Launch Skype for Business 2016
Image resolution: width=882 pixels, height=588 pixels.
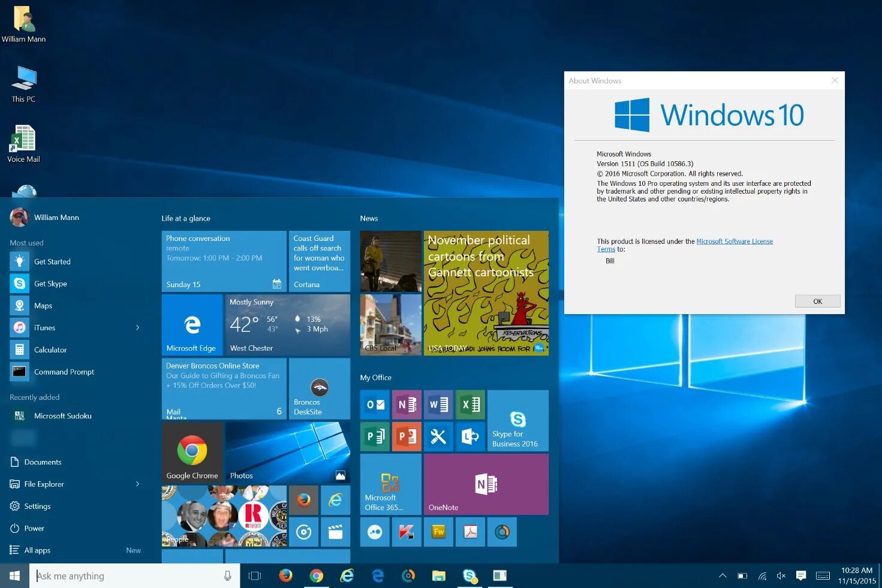517,420
